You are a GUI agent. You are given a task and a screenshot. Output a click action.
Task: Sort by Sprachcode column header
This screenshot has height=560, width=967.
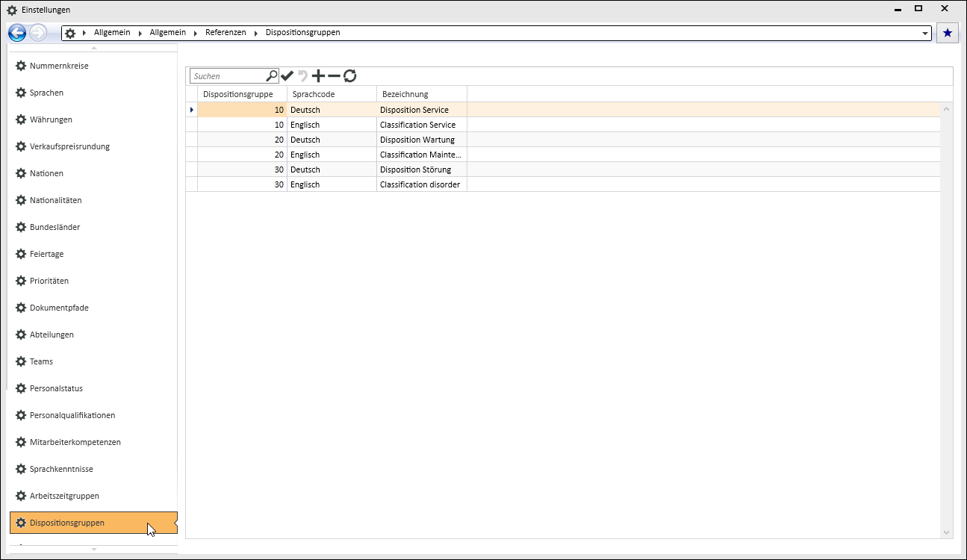pyautogui.click(x=332, y=94)
